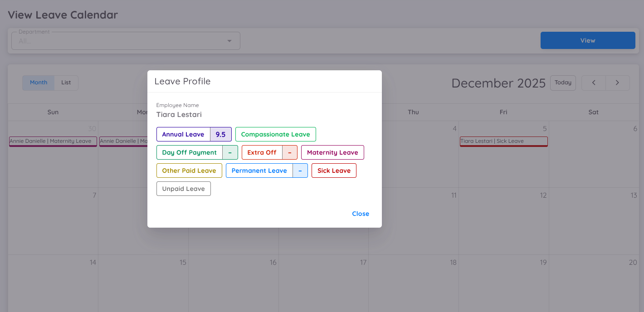Select the Annual Leave chip showing 9.5
This screenshot has width=644, height=312.
coord(194,134)
